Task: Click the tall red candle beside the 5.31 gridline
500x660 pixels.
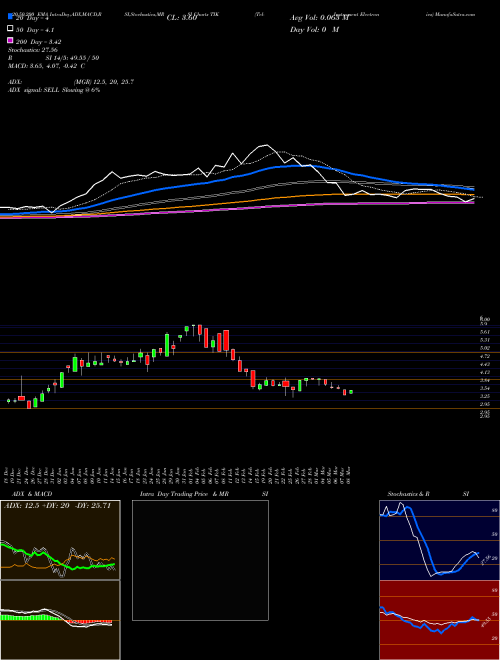Action: tap(226, 340)
